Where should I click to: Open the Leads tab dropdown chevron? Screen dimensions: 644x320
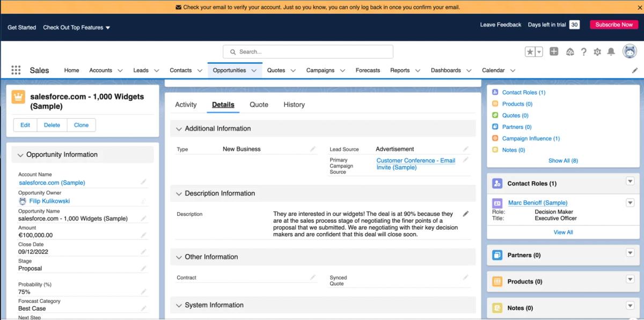(157, 70)
